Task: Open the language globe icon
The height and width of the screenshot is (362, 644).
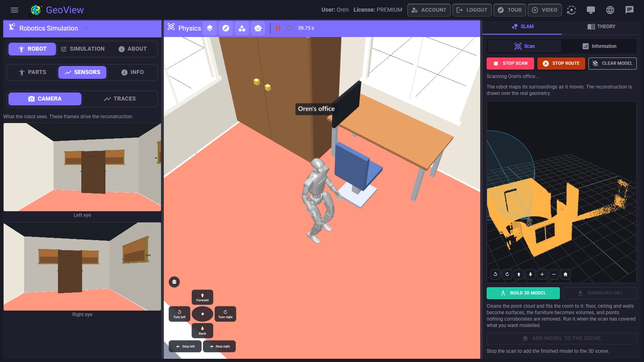Action: 610,10
